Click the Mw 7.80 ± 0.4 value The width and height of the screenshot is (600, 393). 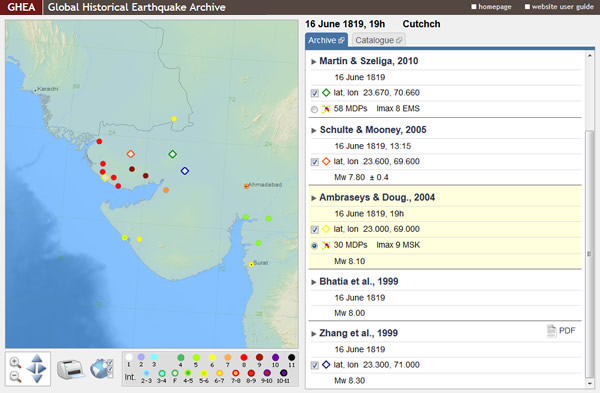point(361,177)
